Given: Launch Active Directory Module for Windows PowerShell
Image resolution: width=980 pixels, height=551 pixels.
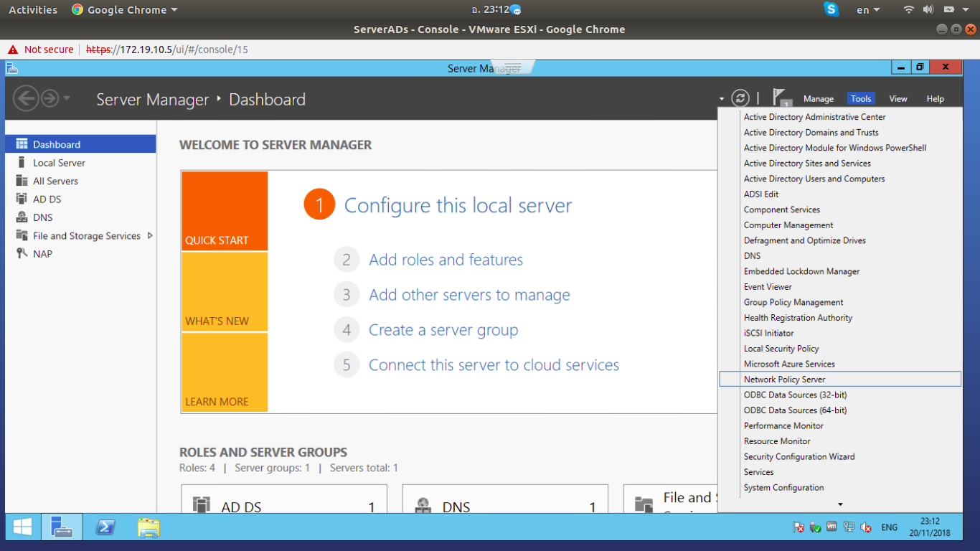Looking at the screenshot, I should point(840,148).
